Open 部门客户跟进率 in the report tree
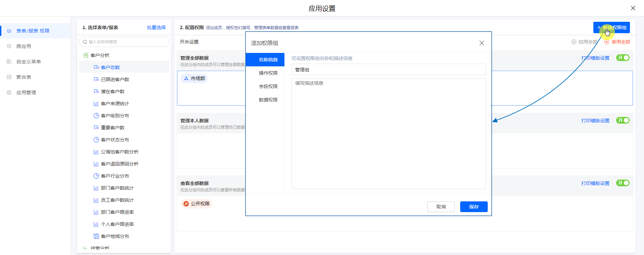Screen dimensions: 644x255 117,212
